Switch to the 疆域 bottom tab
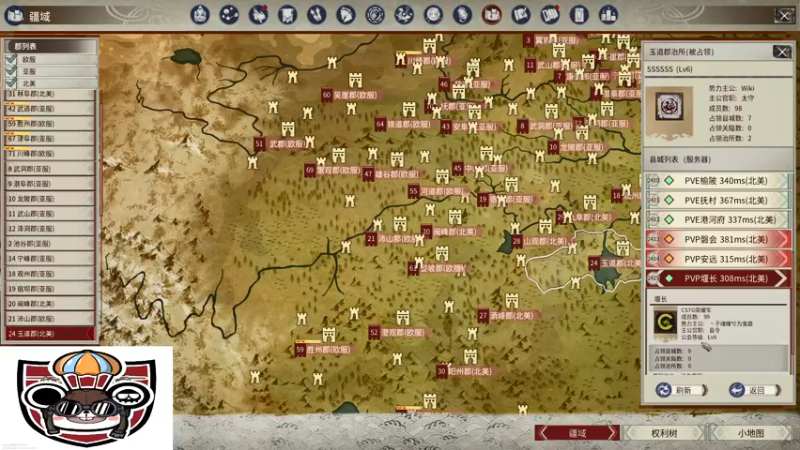800x450 pixels. (x=578, y=433)
